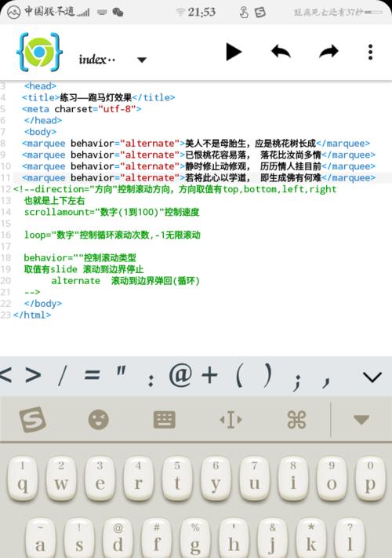Expand the index file dropdown arrow

[x=142, y=60]
